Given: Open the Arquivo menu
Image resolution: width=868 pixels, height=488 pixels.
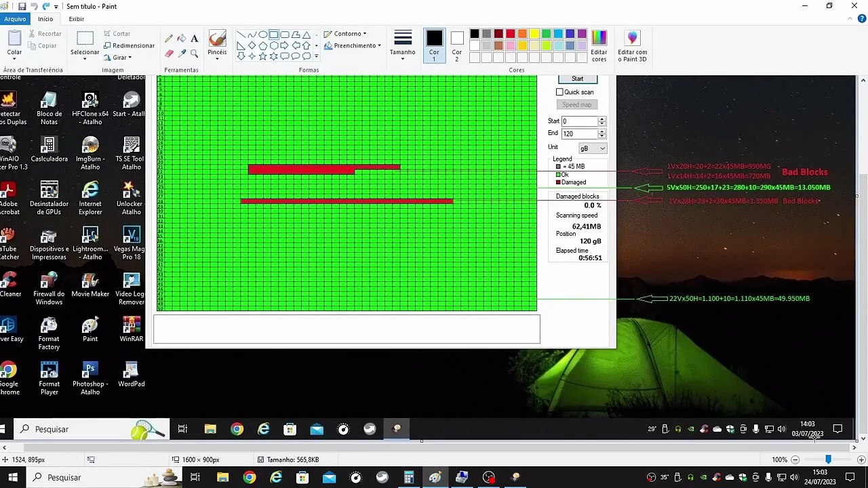Looking at the screenshot, I should (15, 19).
